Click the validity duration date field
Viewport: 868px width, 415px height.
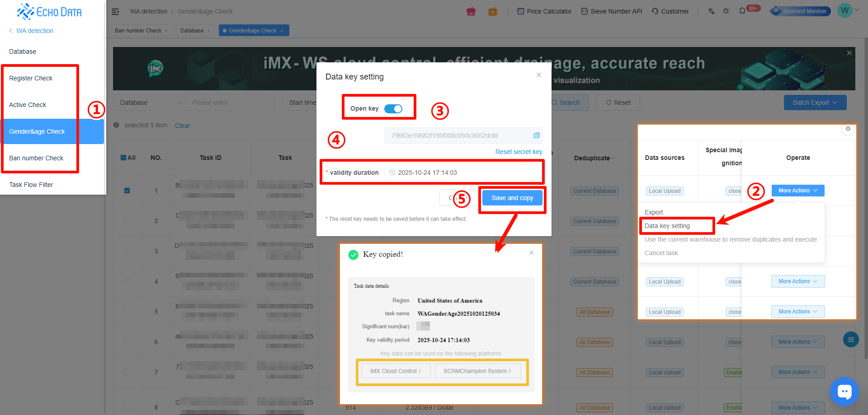click(x=463, y=173)
